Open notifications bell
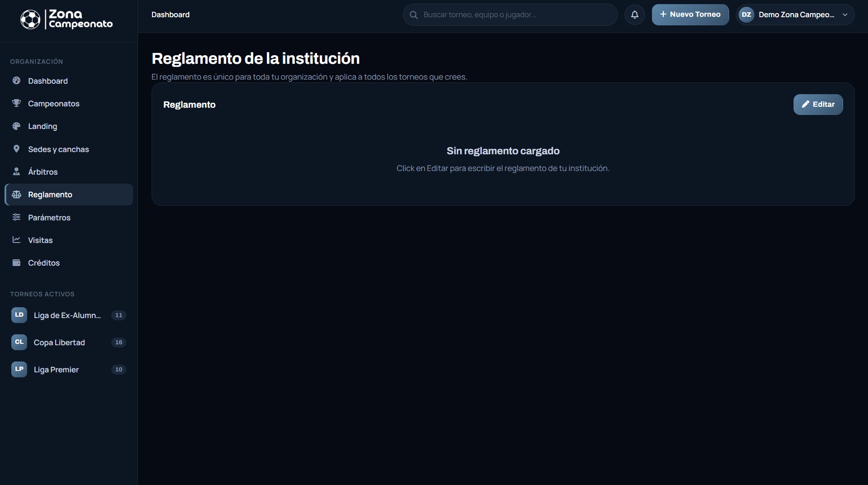Screen dimensions: 868x485 click(635, 14)
